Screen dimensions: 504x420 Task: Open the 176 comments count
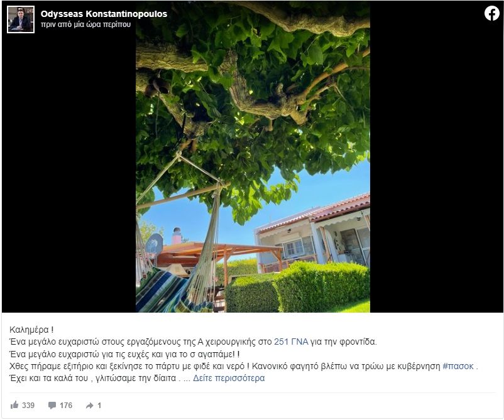point(66,405)
